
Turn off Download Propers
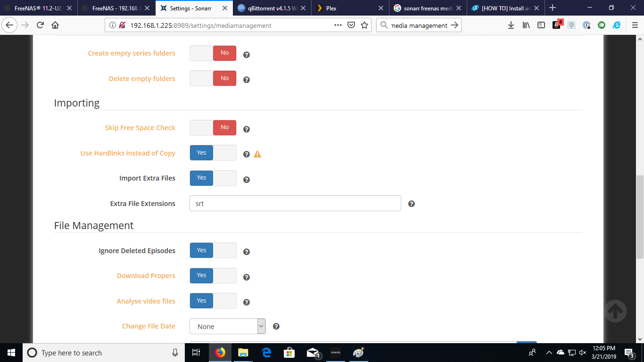pyautogui.click(x=213, y=276)
